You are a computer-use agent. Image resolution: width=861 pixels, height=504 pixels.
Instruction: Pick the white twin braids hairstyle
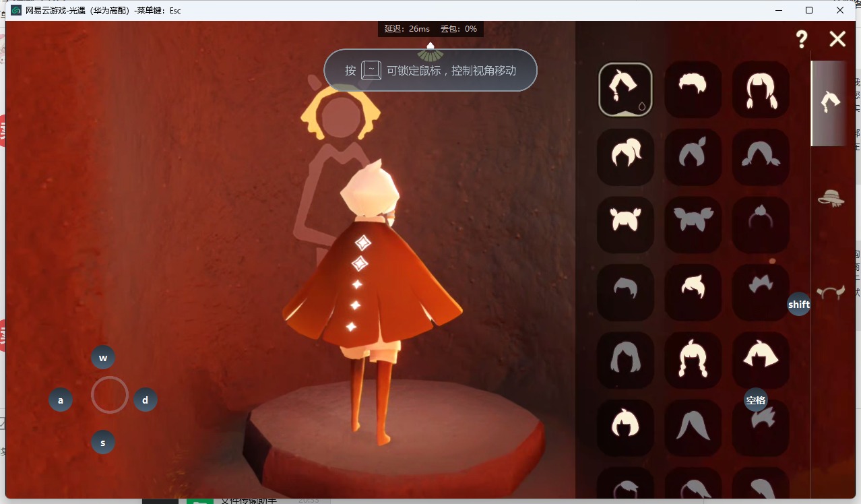coord(693,360)
